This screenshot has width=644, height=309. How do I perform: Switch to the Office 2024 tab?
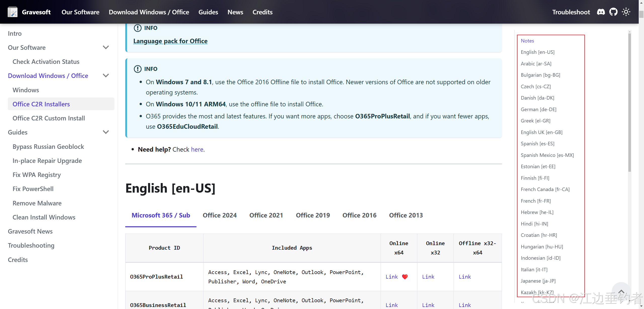click(219, 215)
